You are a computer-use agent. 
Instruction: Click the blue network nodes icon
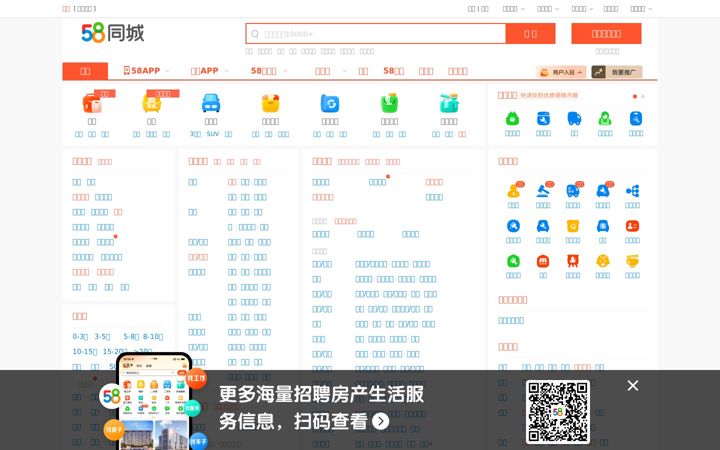(x=632, y=191)
